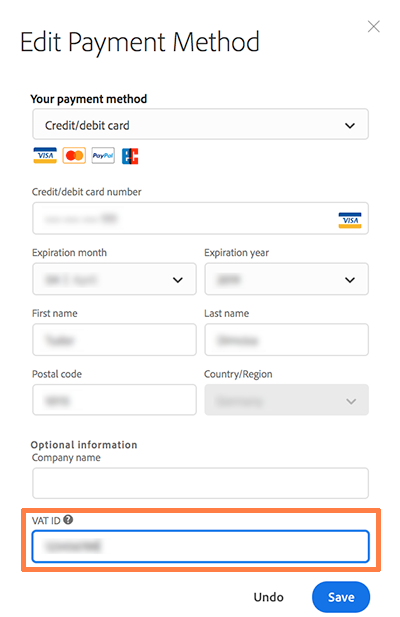
Task: Expand the Expiration month dropdown
Action: (114, 279)
